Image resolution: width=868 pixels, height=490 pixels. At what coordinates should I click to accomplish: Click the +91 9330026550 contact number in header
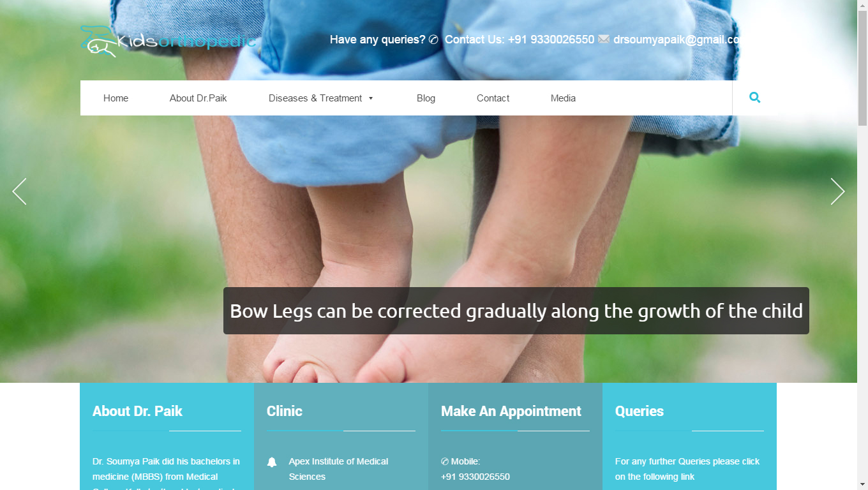pyautogui.click(x=551, y=40)
